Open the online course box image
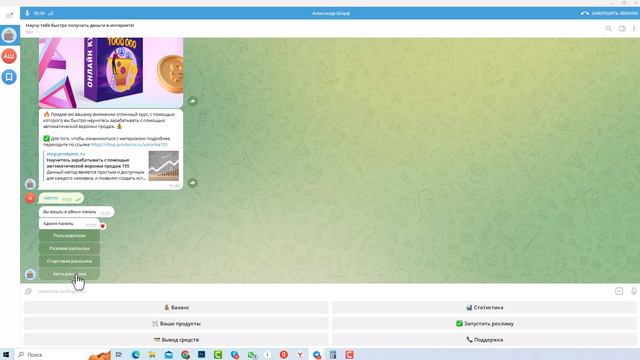The width and height of the screenshot is (640, 360). [111, 72]
